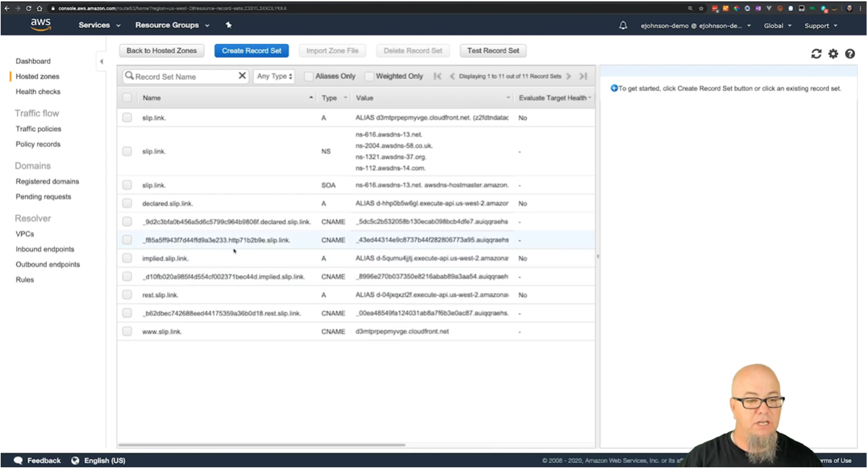Open the Route 53 settings gear
Screen dimensions: 868x468
tap(832, 53)
